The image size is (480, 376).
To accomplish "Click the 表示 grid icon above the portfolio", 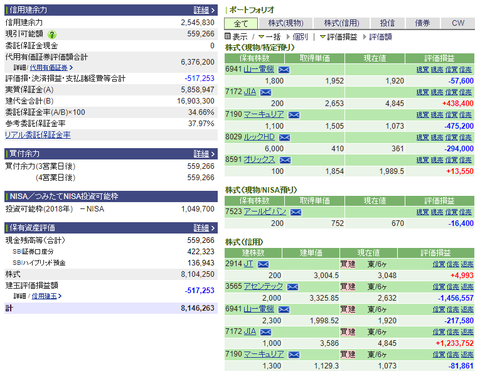I will (x=228, y=36).
